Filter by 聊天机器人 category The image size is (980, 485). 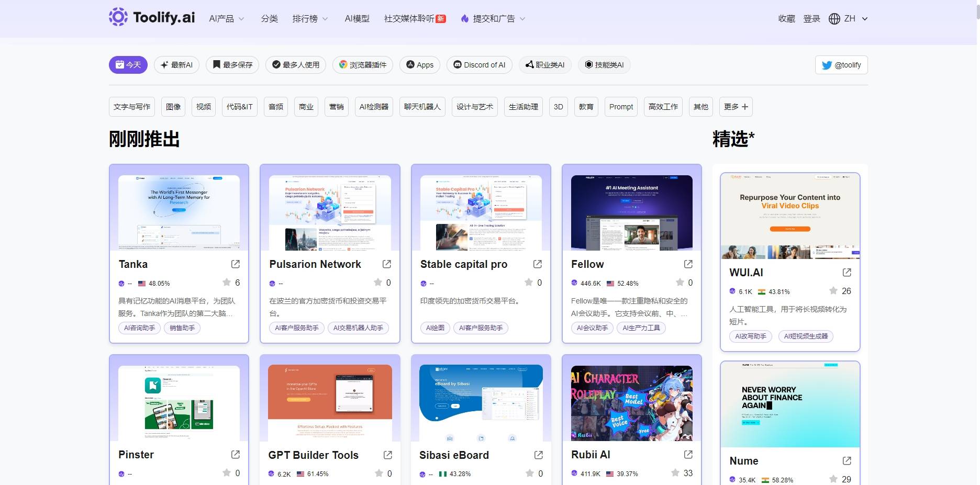[x=422, y=107]
